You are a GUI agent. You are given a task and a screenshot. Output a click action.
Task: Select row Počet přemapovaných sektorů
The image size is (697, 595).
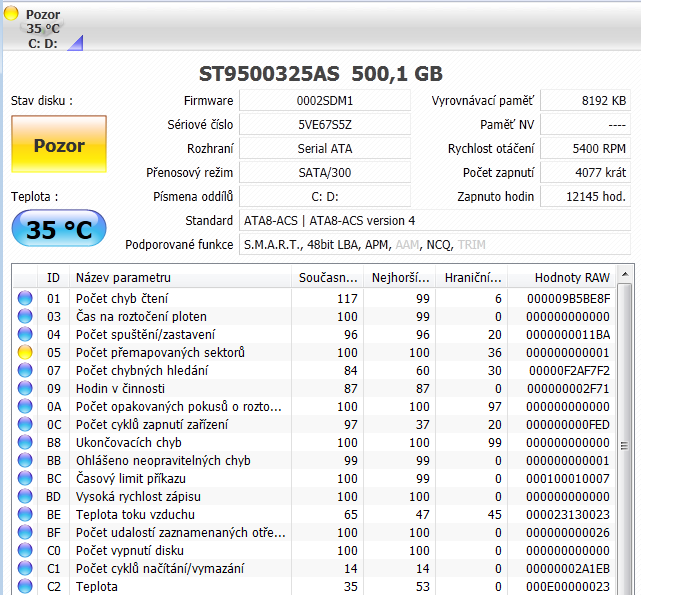[x=314, y=352]
